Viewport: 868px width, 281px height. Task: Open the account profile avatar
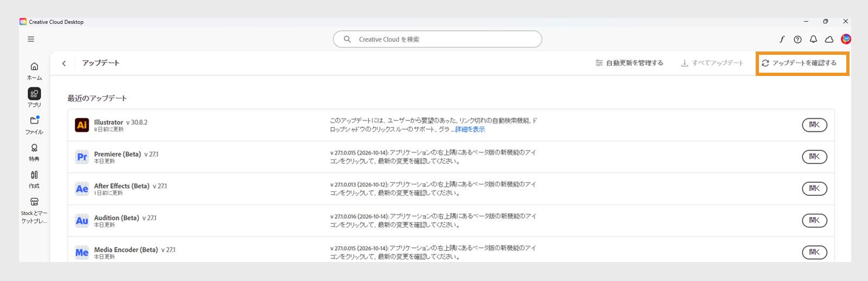coord(846,39)
